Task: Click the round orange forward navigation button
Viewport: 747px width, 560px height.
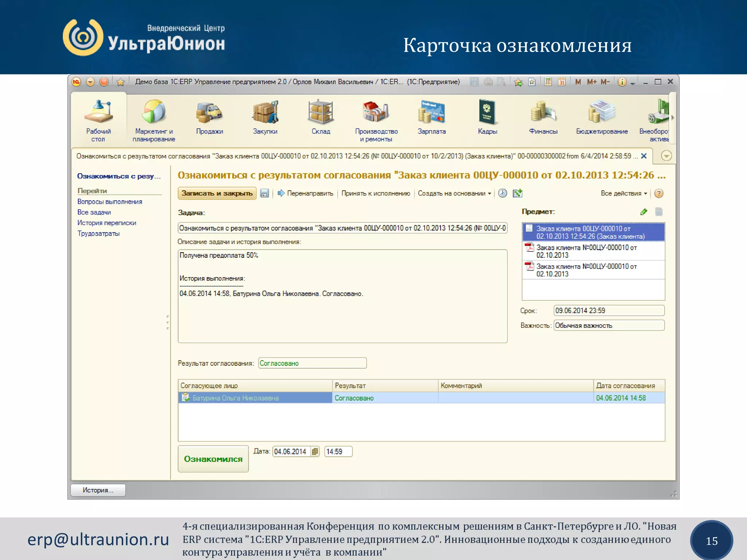Action: coord(104,82)
